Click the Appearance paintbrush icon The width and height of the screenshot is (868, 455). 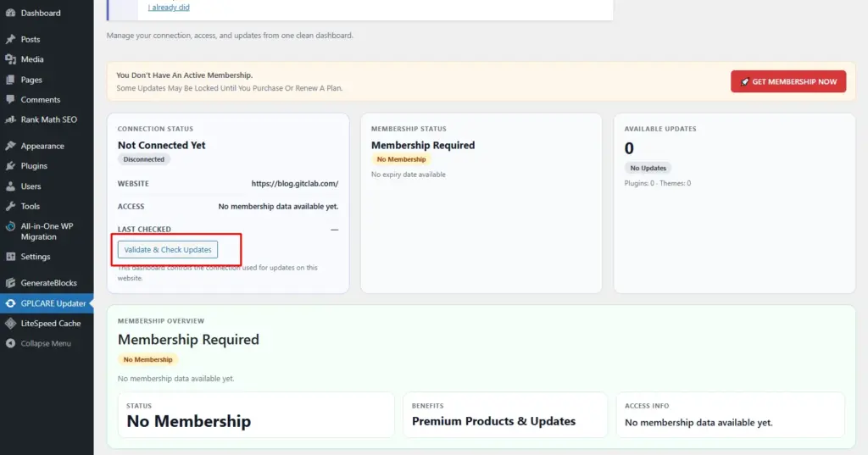pyautogui.click(x=10, y=146)
